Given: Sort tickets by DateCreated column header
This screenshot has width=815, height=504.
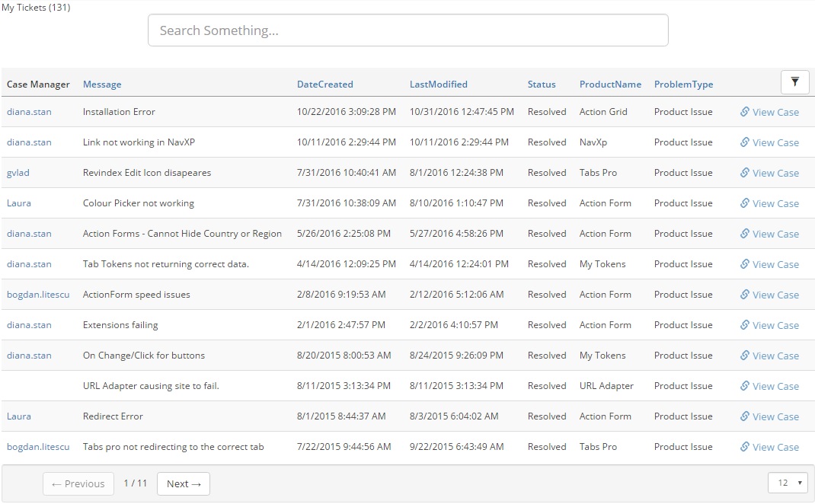Looking at the screenshot, I should click(324, 85).
